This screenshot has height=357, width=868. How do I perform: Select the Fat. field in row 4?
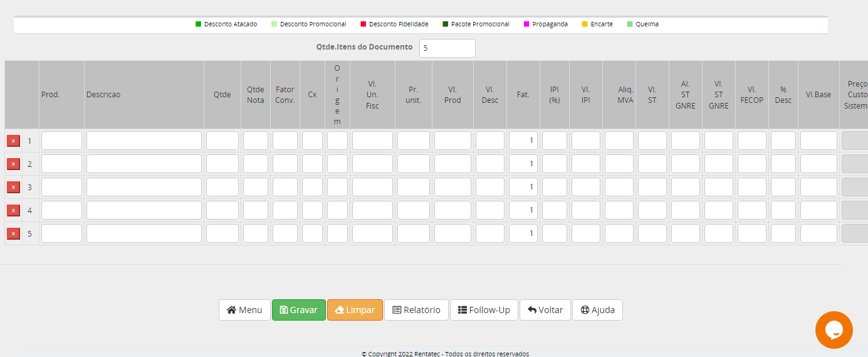523,210
